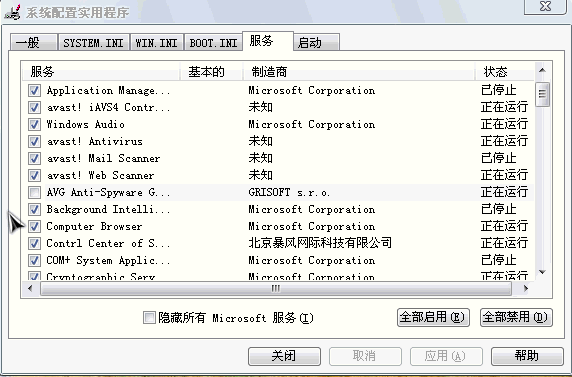Select the COM+ System Applic... row name

click(x=108, y=261)
